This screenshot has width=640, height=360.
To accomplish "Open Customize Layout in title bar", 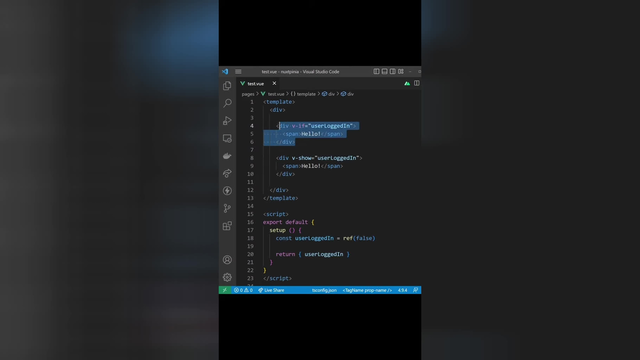I will [401, 71].
